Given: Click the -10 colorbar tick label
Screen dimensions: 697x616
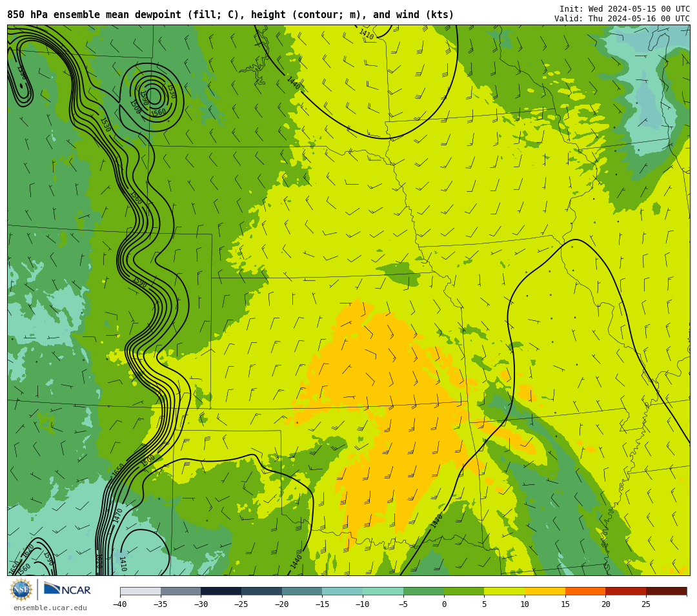Looking at the screenshot, I should (363, 604).
